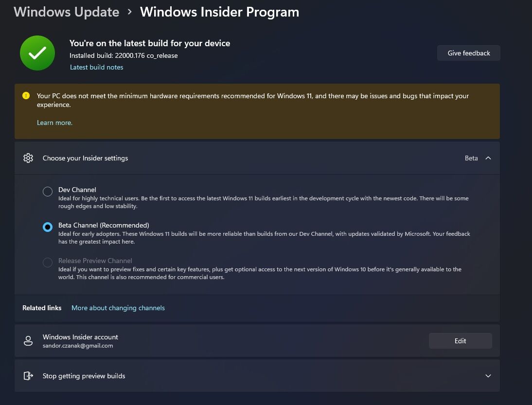Click the Insider settings gear icon
Image resolution: width=532 pixels, height=405 pixels.
[x=28, y=158]
